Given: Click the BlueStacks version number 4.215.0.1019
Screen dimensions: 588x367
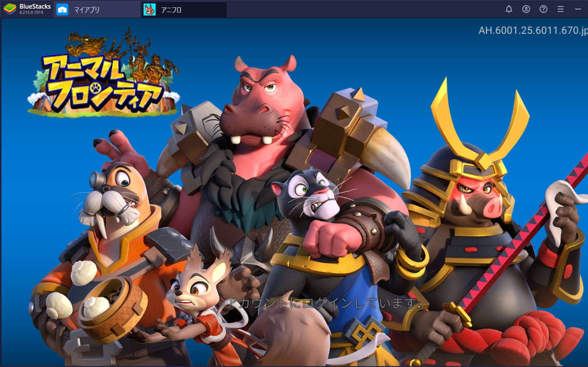Looking at the screenshot, I should tap(31, 13).
